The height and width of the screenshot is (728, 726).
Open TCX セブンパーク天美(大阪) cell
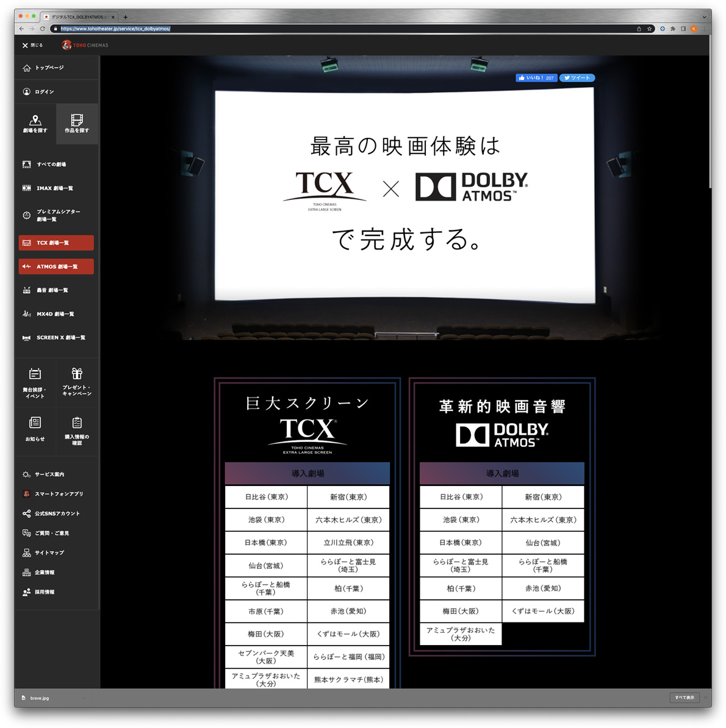click(x=266, y=657)
